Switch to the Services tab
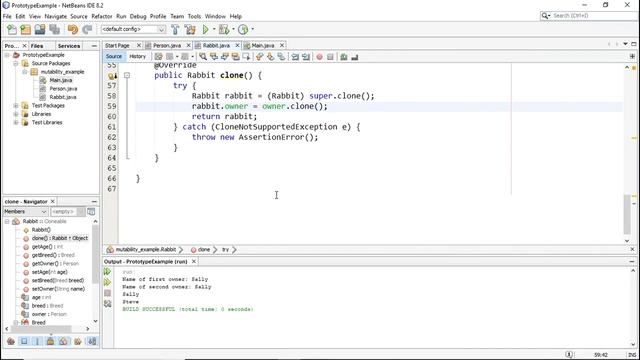This screenshot has width=640, height=360. click(69, 46)
